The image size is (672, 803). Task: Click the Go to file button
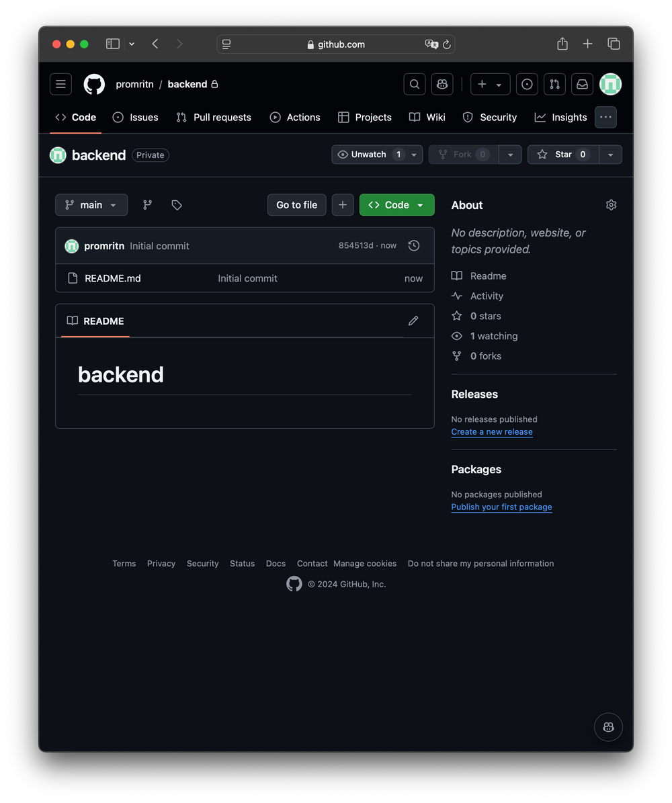click(296, 205)
